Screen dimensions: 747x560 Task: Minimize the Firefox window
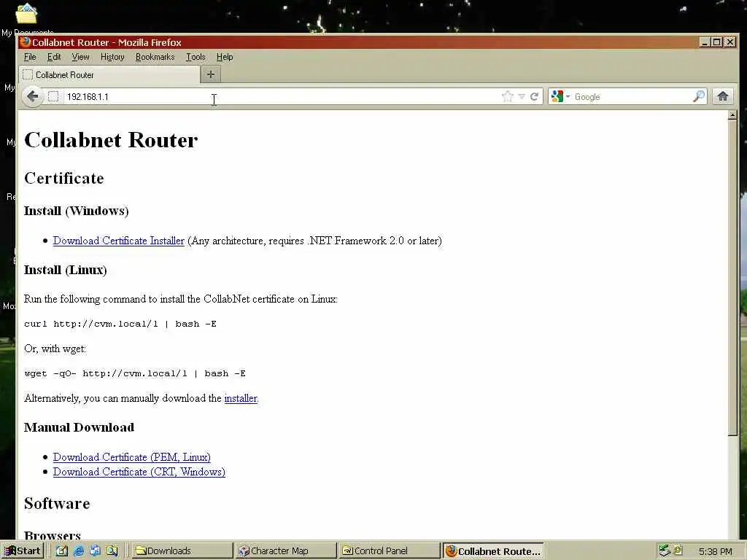click(705, 42)
